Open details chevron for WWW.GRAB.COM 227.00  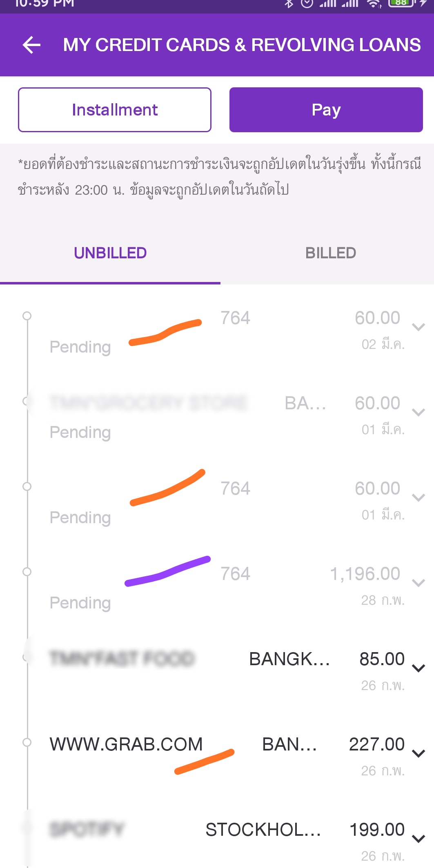coord(418,753)
